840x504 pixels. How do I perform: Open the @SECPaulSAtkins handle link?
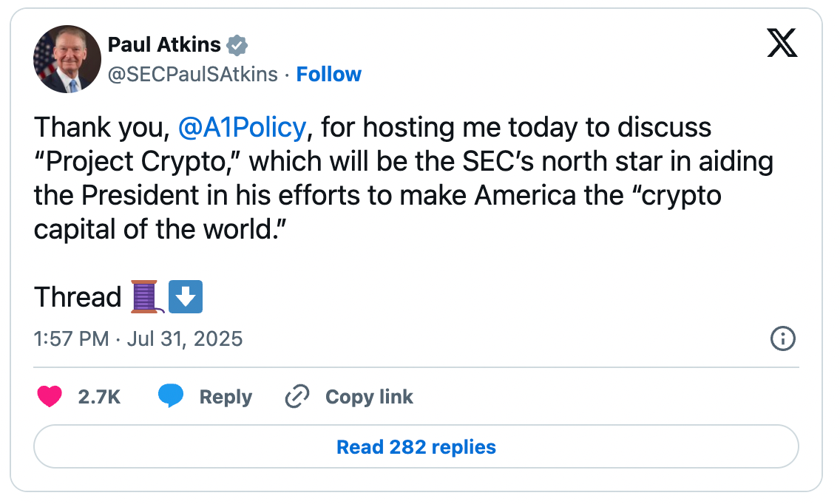tap(193, 75)
